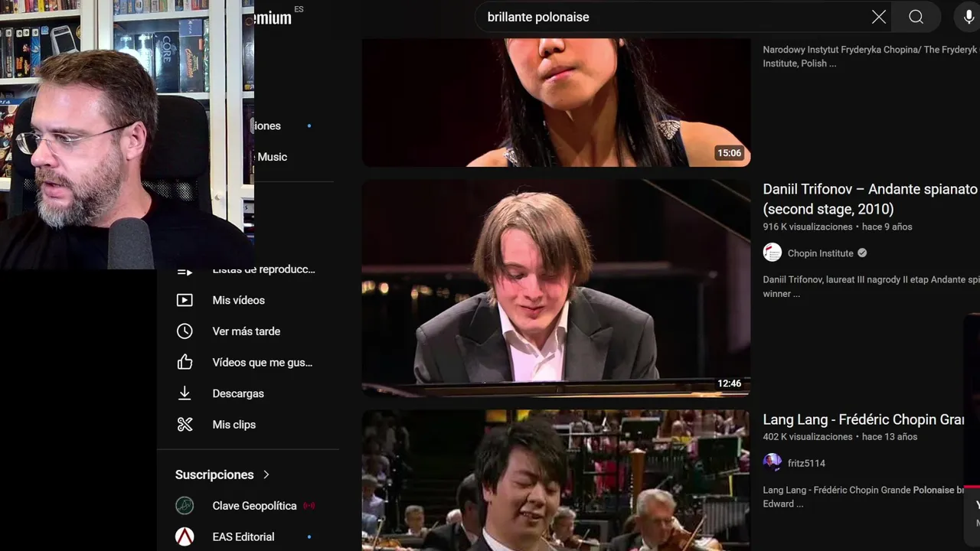Expand Suscripciones section with the chevron
Viewport: 980px width, 551px height.
(x=266, y=474)
